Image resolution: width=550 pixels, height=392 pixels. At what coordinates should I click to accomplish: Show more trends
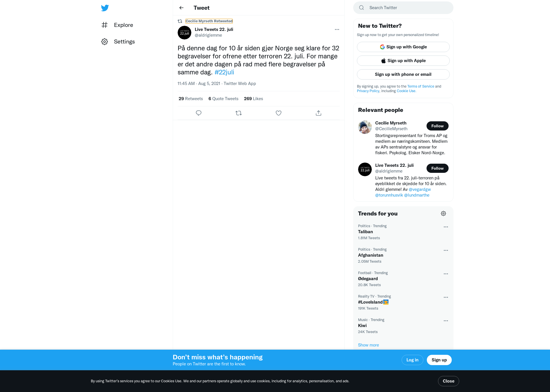(368, 345)
